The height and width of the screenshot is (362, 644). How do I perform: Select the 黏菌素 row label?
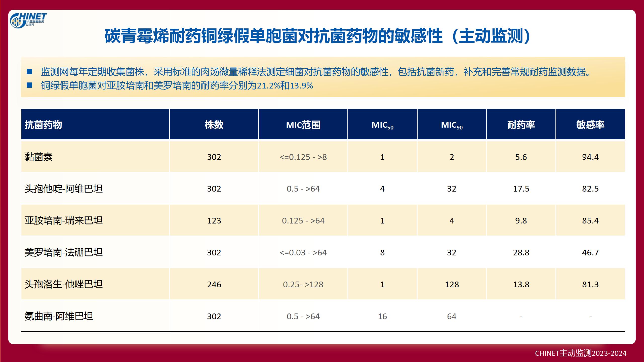point(38,157)
